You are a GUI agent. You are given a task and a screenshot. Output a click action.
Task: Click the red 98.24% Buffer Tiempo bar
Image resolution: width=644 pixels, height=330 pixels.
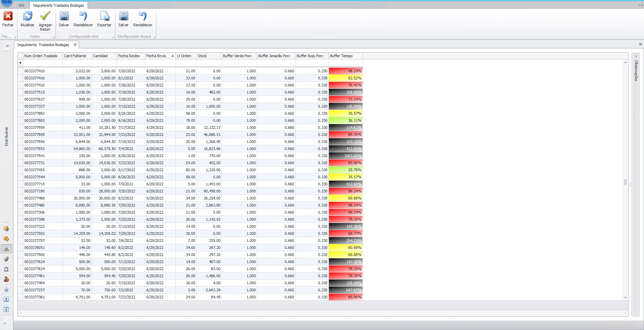click(x=346, y=71)
